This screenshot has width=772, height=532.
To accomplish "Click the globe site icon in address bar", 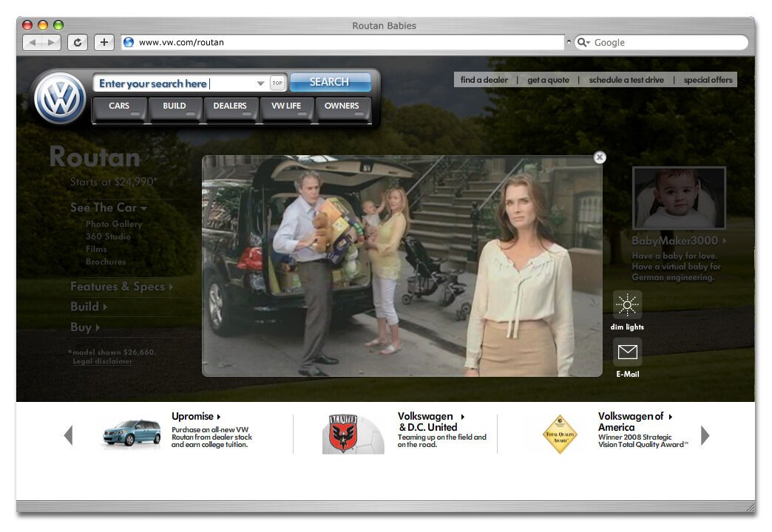I will point(129,42).
